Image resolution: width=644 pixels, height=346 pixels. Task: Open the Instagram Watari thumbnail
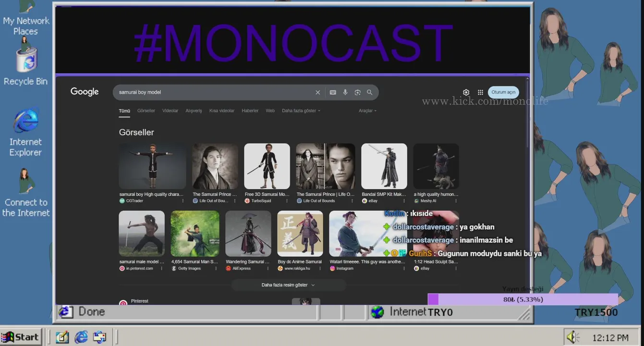[x=368, y=234]
